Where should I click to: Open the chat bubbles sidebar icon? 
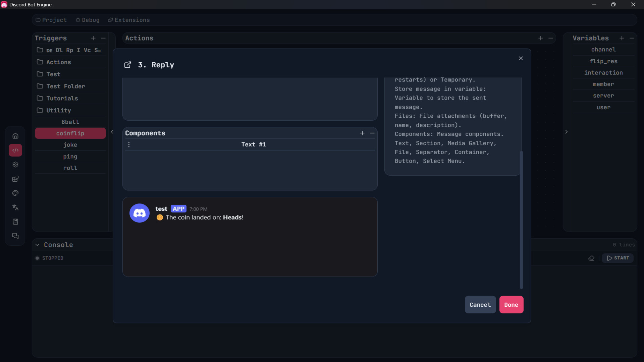[15, 236]
